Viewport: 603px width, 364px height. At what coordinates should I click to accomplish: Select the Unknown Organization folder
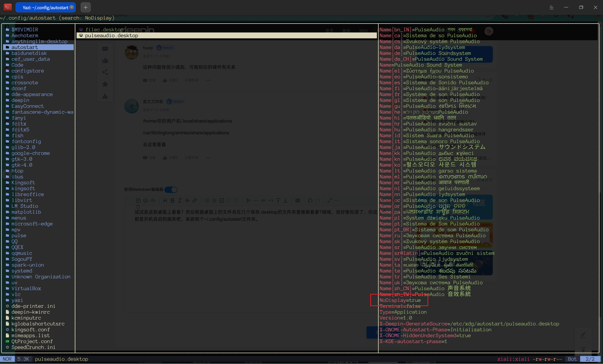pos(38,276)
